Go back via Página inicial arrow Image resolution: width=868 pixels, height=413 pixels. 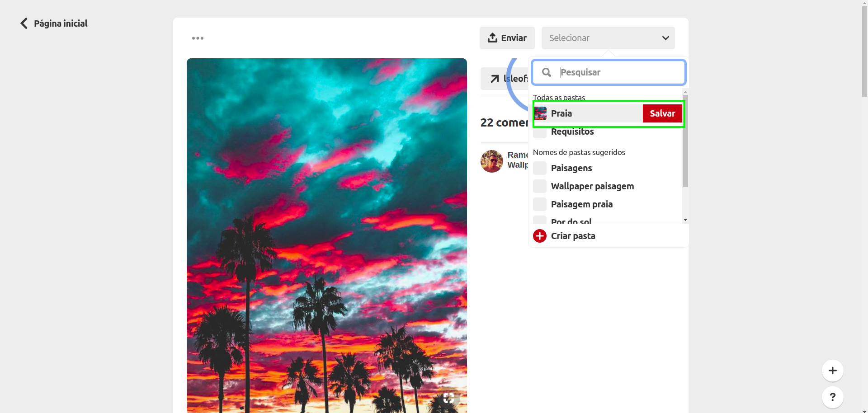click(x=24, y=23)
